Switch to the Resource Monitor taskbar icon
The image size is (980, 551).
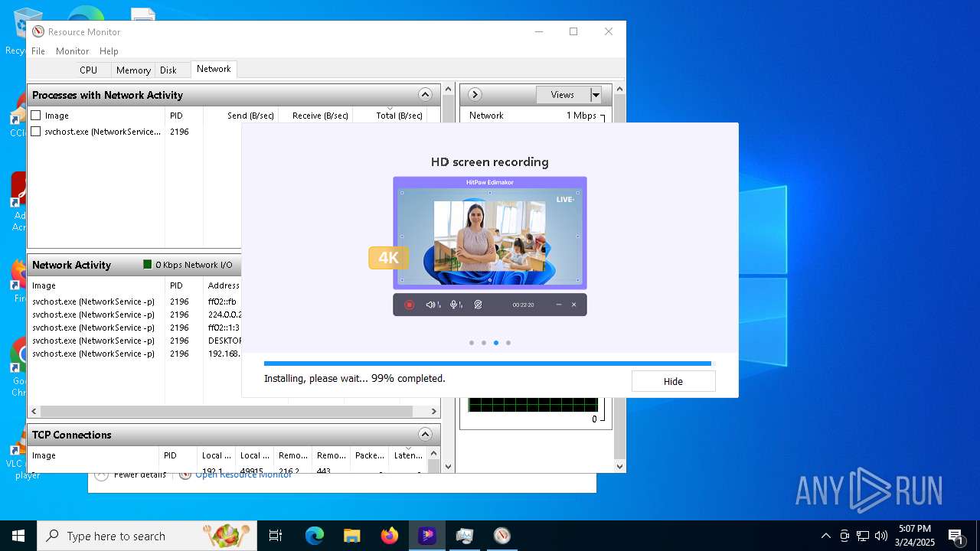coord(501,536)
